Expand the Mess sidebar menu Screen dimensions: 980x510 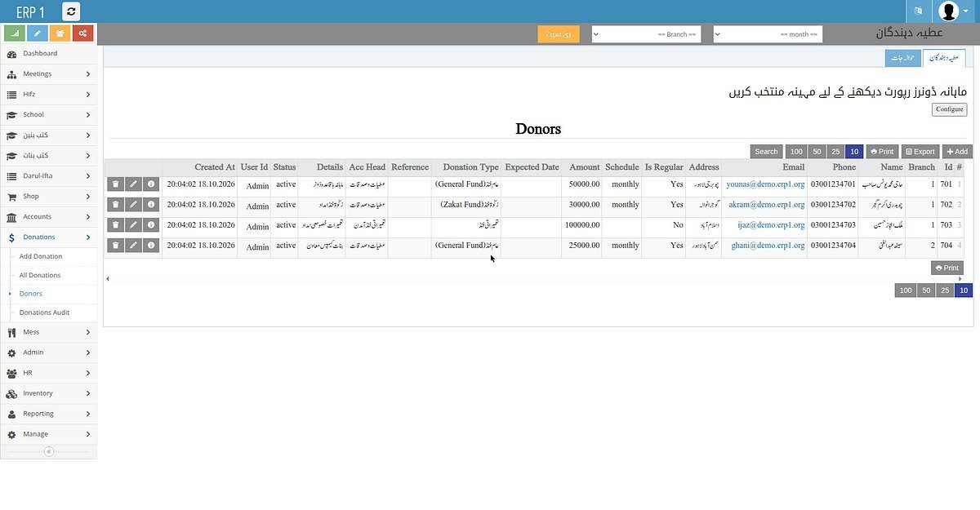pos(48,332)
